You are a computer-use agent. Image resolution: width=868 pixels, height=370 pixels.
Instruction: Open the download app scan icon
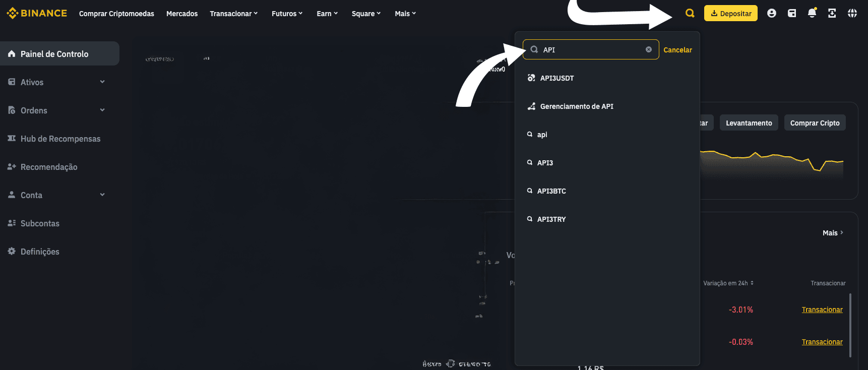click(x=832, y=14)
